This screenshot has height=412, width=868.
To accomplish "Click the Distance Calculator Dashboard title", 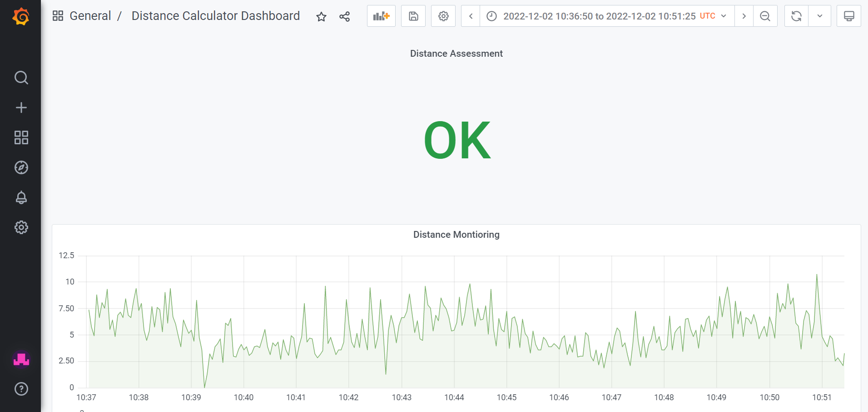I will [215, 15].
